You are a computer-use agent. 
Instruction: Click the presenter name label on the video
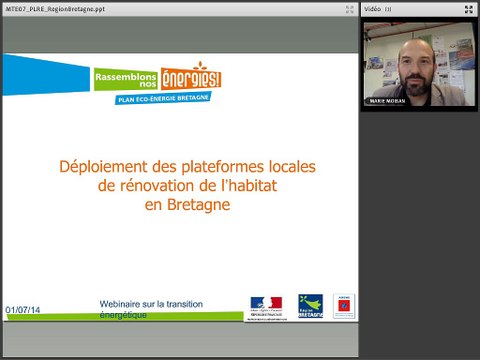click(x=387, y=101)
